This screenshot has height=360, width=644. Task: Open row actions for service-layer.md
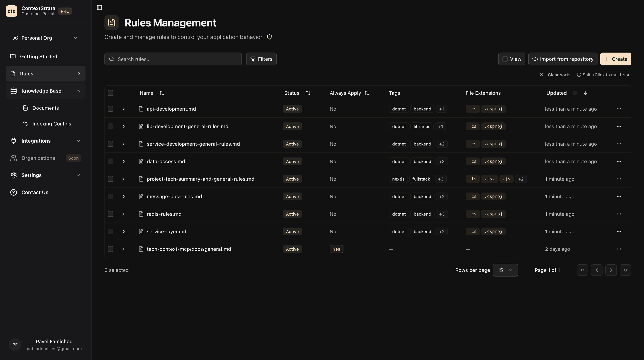click(x=619, y=231)
